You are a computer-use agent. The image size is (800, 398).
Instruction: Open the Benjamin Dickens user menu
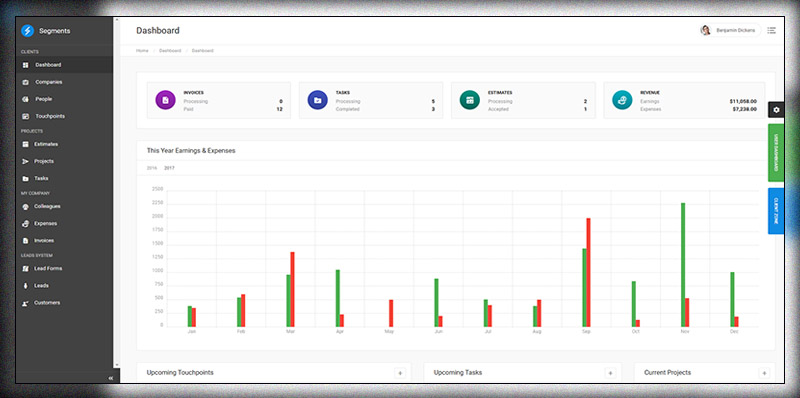pos(730,31)
